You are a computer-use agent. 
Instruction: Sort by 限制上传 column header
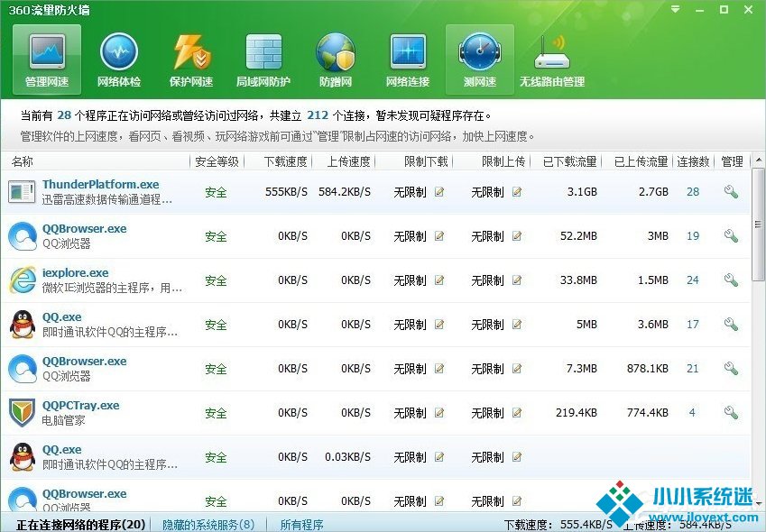coord(503,161)
